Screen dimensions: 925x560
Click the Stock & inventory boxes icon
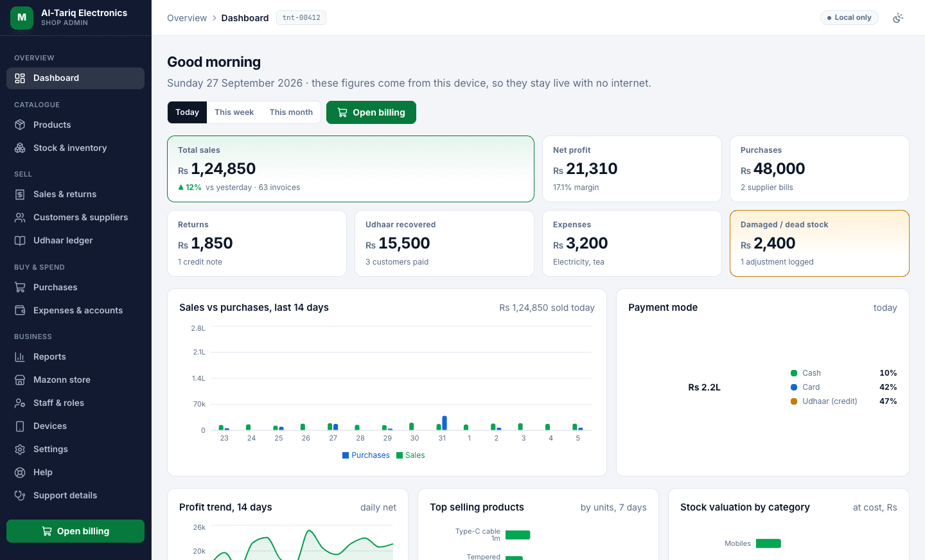tap(20, 148)
